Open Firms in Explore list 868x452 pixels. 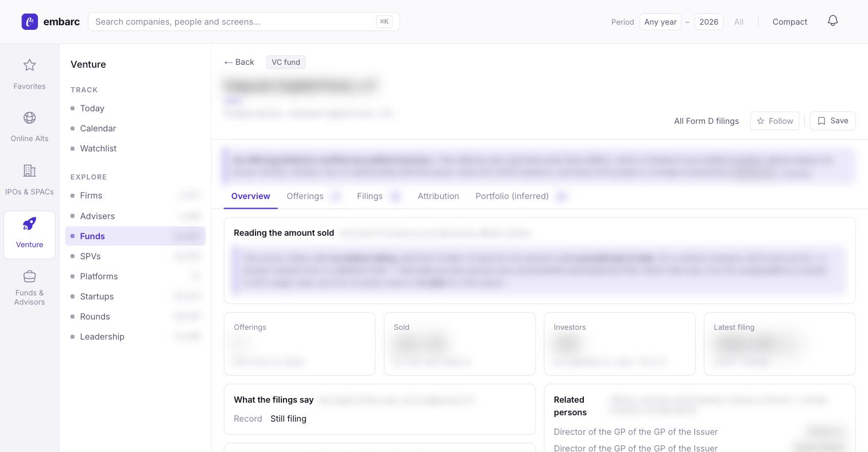(x=135, y=196)
